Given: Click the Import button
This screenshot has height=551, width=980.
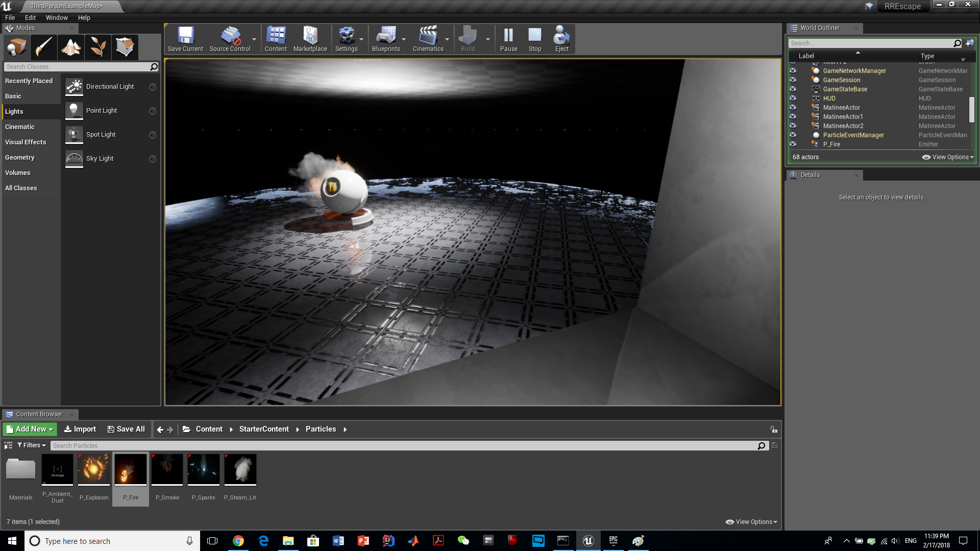Looking at the screenshot, I should (80, 429).
